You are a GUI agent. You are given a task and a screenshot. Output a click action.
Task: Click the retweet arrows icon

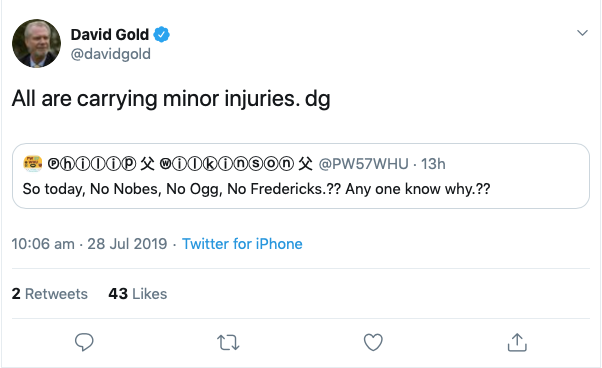pos(228,342)
